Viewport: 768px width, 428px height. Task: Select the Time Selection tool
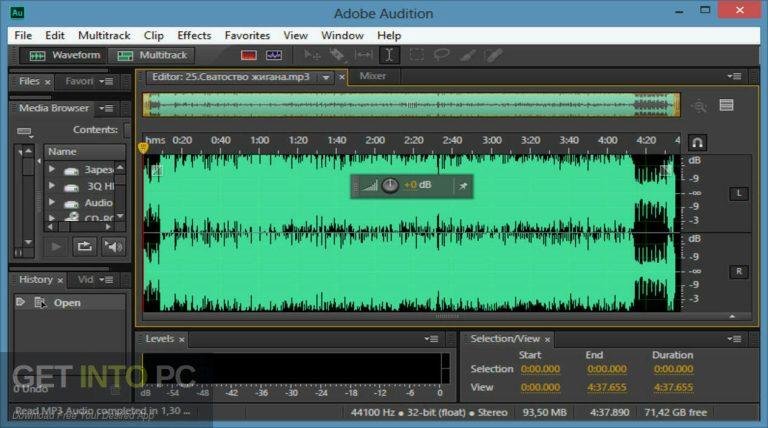(389, 55)
